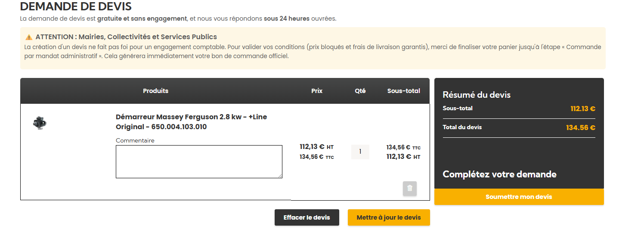
Task: Click the warning triangle icon in the ATTENTION notice
Action: [x=29, y=37]
